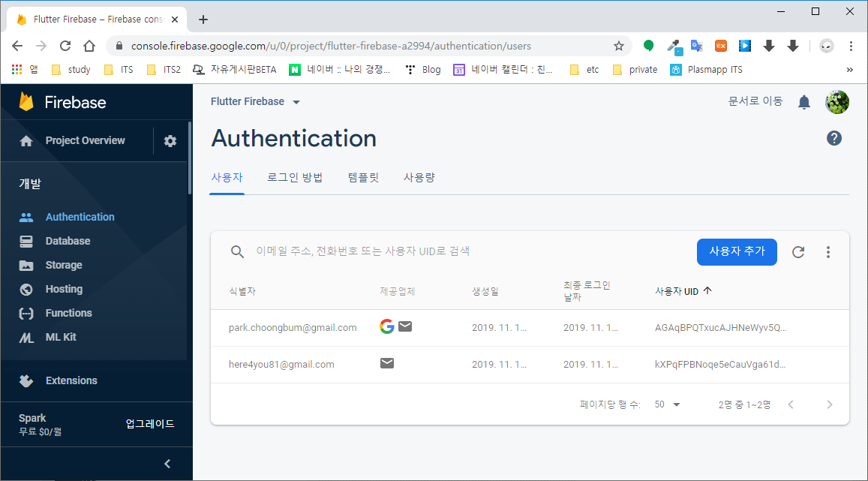Image resolution: width=868 pixels, height=481 pixels.
Task: Click the Hosting globe icon
Action: click(26, 289)
